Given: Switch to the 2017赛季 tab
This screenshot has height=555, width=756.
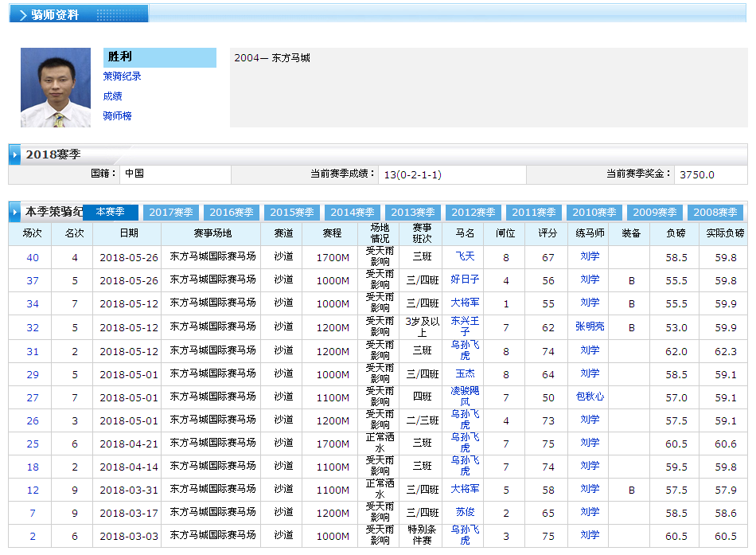Looking at the screenshot, I should point(171,213).
